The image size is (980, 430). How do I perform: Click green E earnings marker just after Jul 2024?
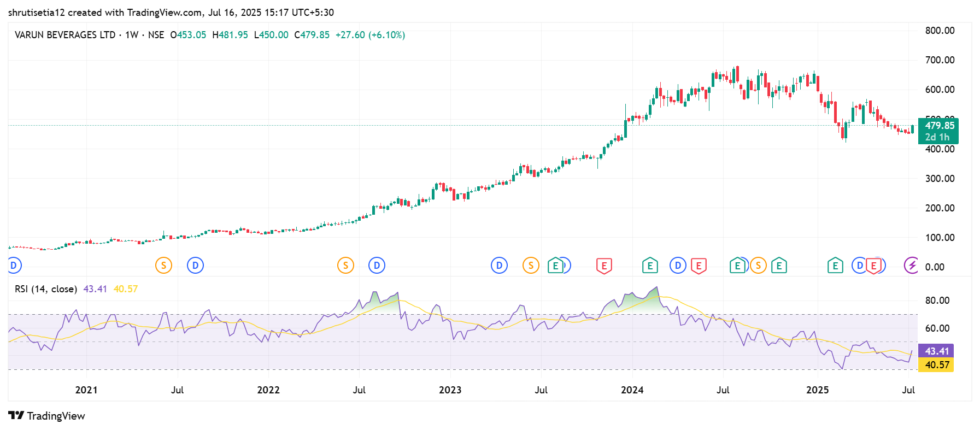click(x=737, y=266)
